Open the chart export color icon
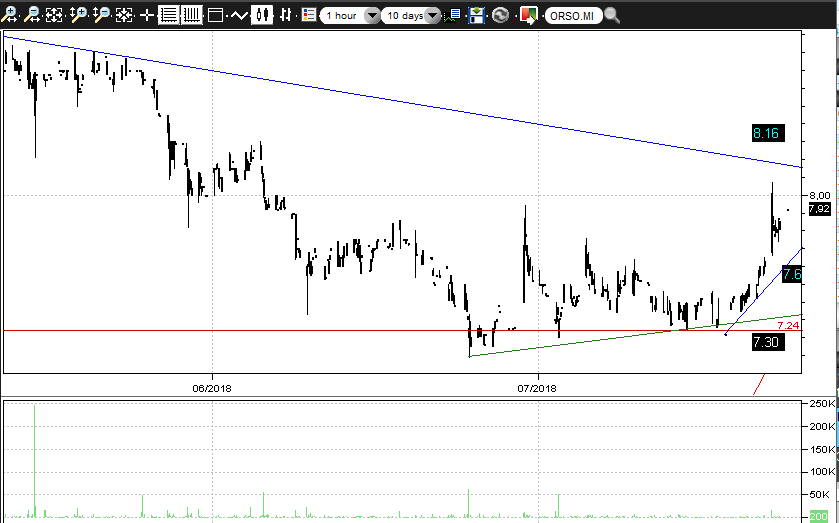Screen dimensions: 839x523 pos(529,16)
